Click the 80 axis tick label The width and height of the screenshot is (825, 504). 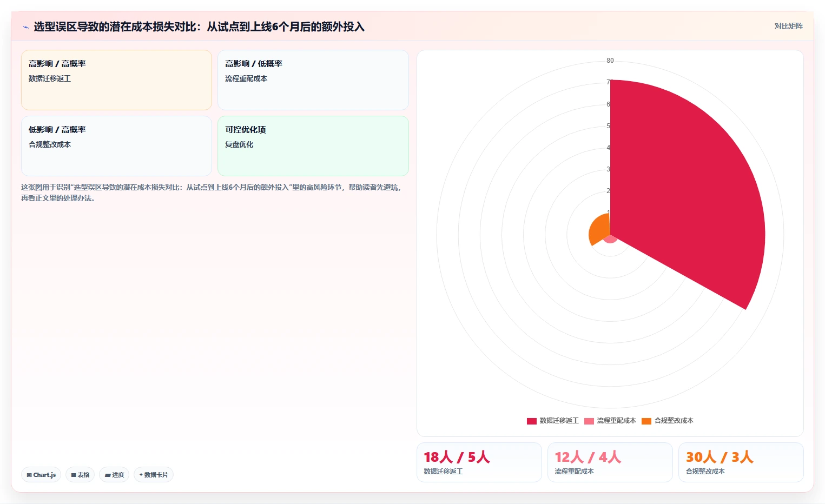tap(610, 61)
